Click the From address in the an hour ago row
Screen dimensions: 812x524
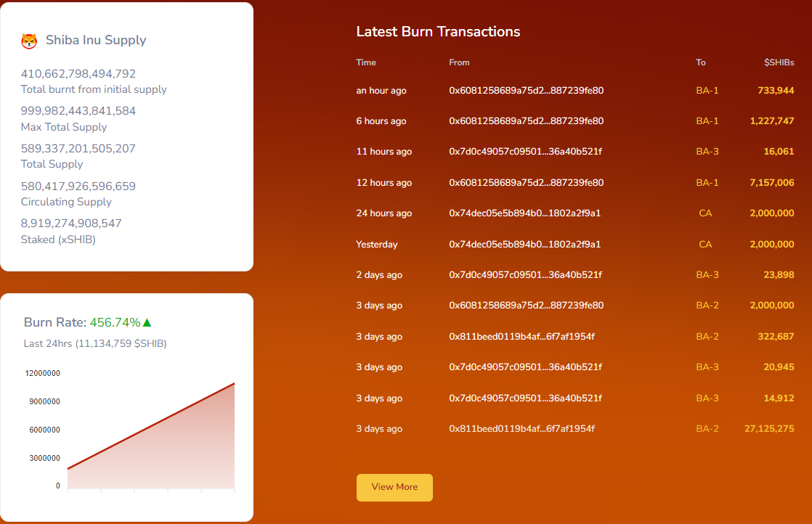(x=526, y=91)
